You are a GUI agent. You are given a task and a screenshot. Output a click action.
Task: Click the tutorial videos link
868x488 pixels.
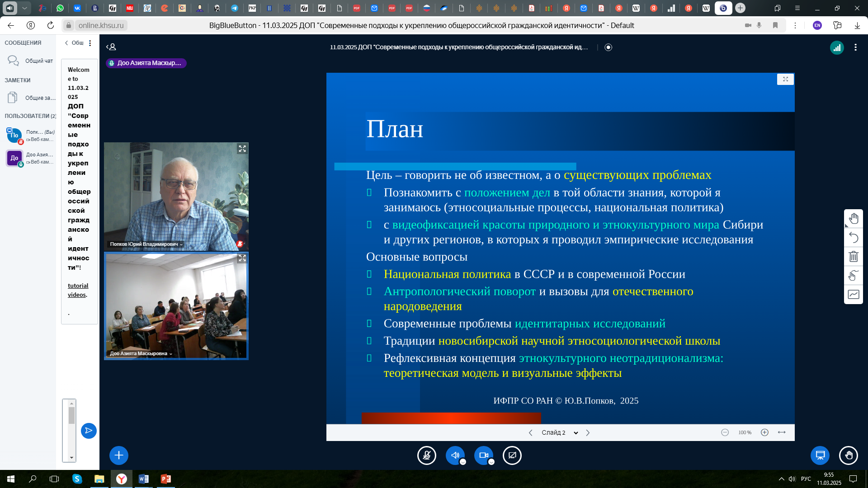pyautogui.click(x=78, y=290)
